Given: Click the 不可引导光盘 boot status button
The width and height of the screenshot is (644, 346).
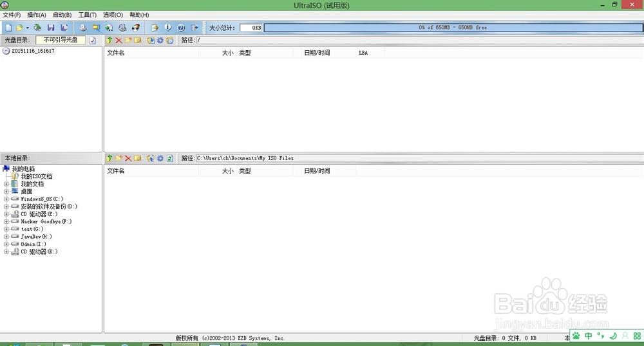Looking at the screenshot, I should [x=61, y=40].
